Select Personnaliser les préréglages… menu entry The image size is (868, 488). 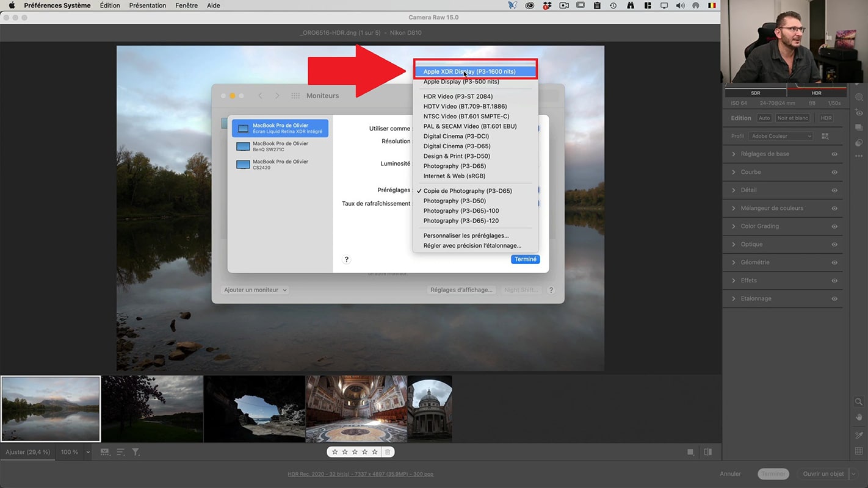coord(475,235)
